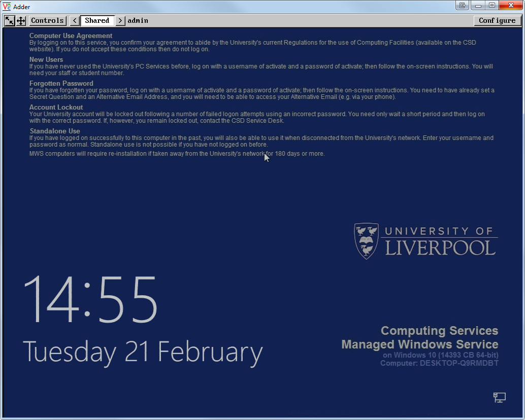Click the 'MWS computers will require re-installation' line
Image resolution: width=525 pixels, height=420 pixels.
177,154
